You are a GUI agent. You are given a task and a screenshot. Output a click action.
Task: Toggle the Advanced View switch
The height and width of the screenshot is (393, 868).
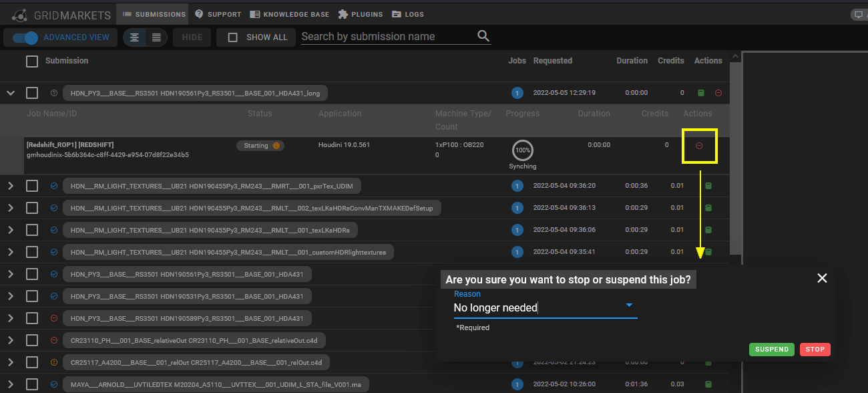coord(25,37)
